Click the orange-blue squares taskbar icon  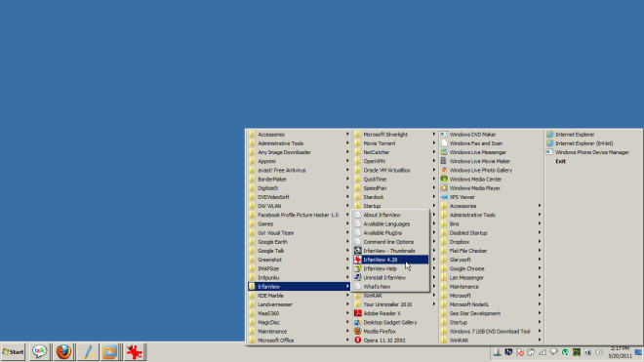click(109, 351)
